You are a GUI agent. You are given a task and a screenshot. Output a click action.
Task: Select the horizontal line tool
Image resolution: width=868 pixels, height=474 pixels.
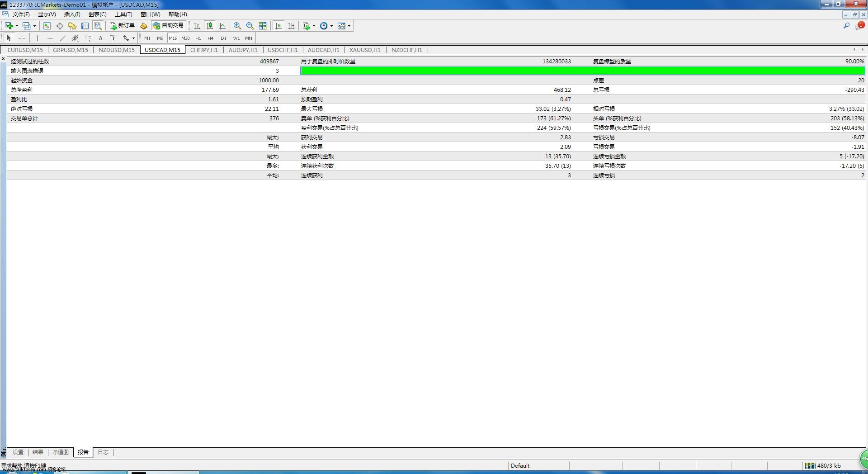[x=50, y=38]
